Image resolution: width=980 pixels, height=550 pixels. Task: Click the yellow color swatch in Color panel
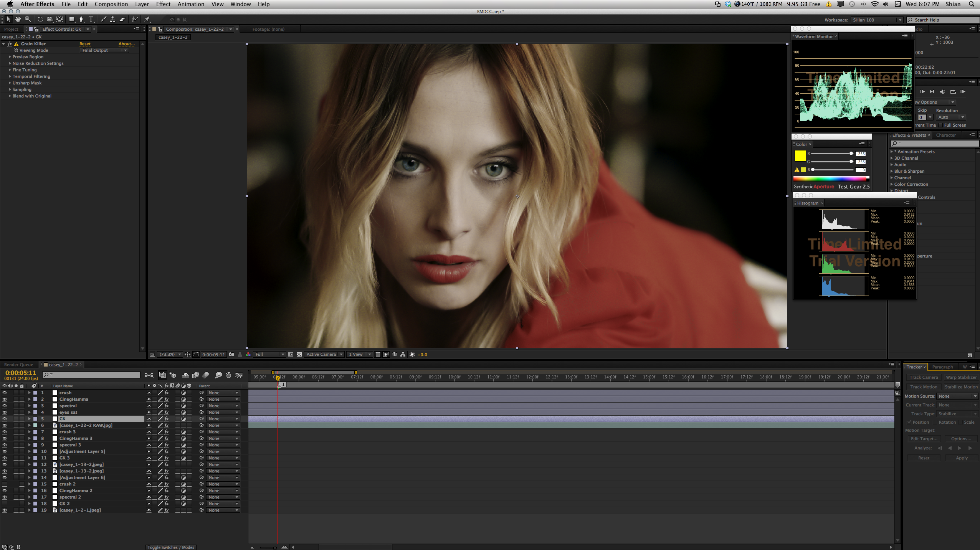[x=800, y=156]
